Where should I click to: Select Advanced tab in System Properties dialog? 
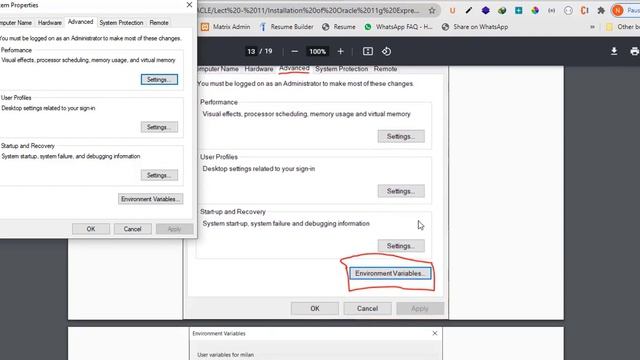pos(80,22)
